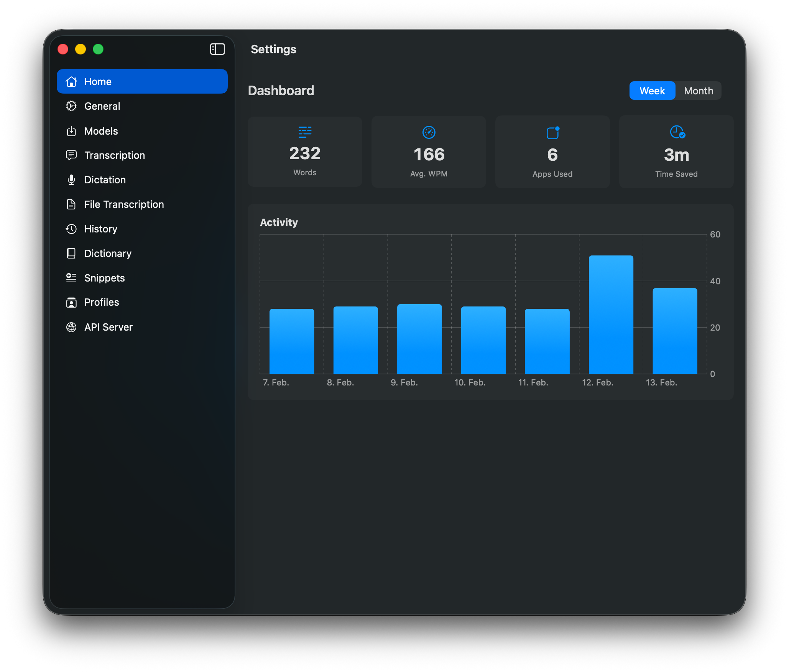Click the Avg. WPM speedometer icon
This screenshot has width=789, height=672.
click(429, 132)
